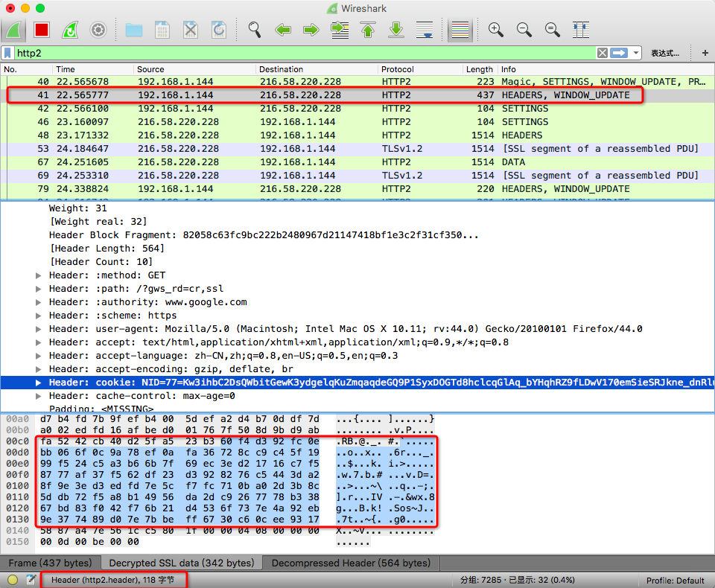Restart the current capture
Screen dimensions: 715x588
(69, 30)
